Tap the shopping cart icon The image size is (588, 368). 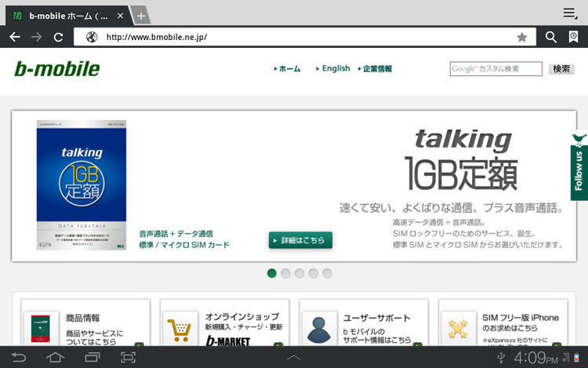[x=179, y=330]
